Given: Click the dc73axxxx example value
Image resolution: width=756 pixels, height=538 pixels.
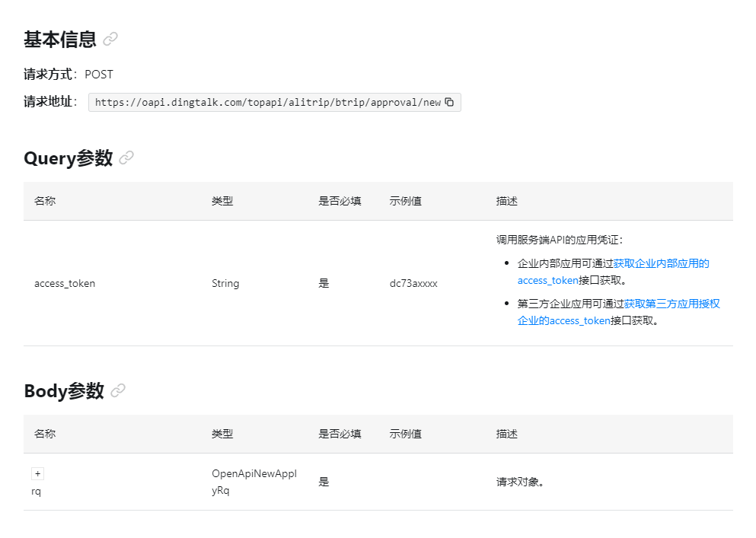Looking at the screenshot, I should 413,283.
